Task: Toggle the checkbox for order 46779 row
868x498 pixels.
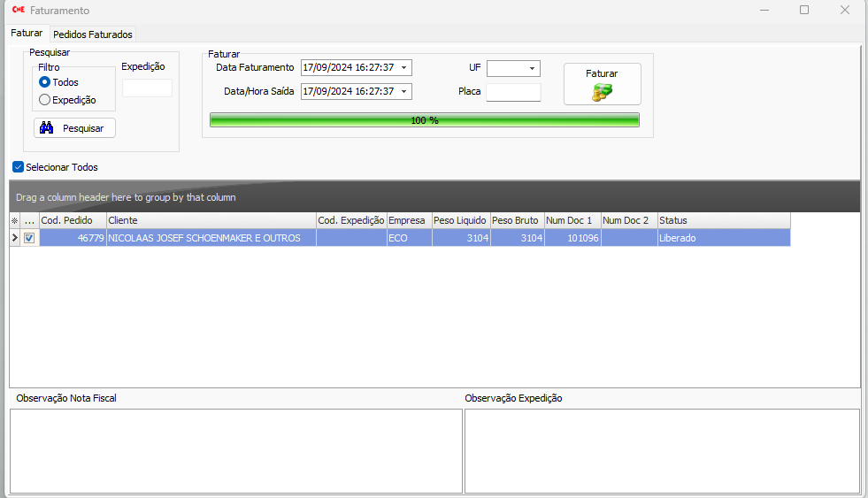Action: point(29,238)
